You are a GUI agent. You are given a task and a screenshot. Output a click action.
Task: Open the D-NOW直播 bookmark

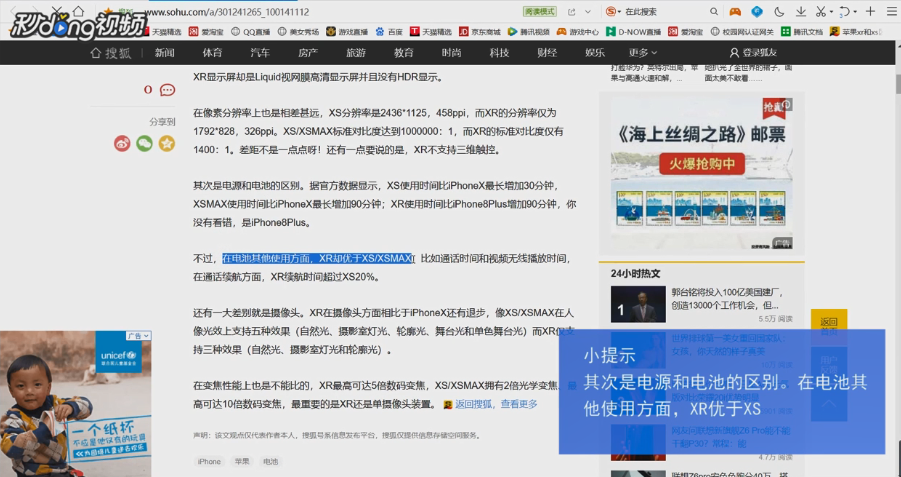tap(633, 32)
